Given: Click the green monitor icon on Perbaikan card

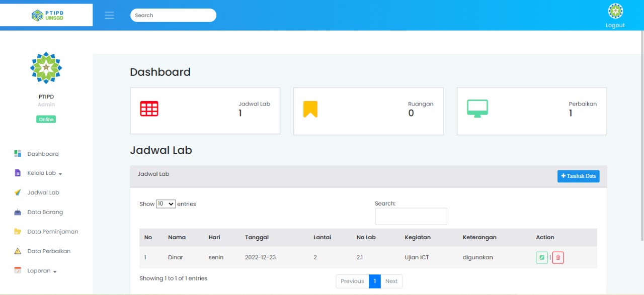Looking at the screenshot, I should 477,109.
